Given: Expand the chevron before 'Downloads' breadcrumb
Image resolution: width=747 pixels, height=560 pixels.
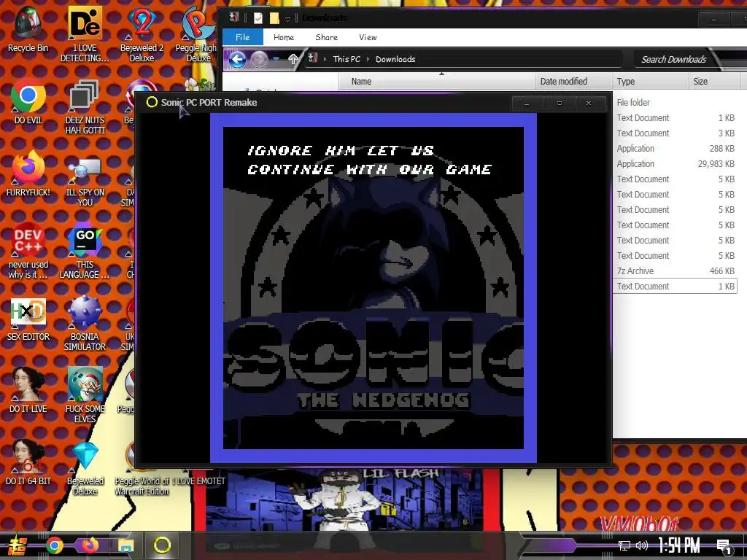Looking at the screenshot, I should pyautogui.click(x=368, y=59).
